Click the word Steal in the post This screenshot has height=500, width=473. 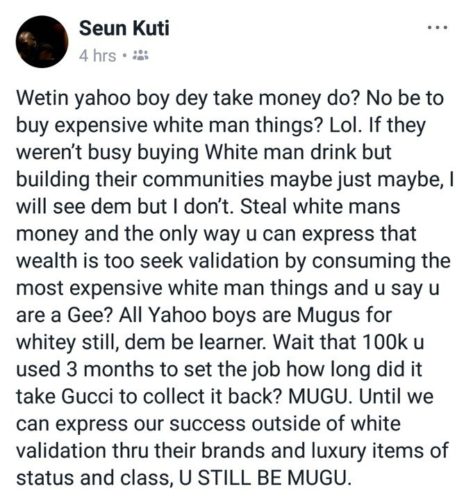point(264,207)
